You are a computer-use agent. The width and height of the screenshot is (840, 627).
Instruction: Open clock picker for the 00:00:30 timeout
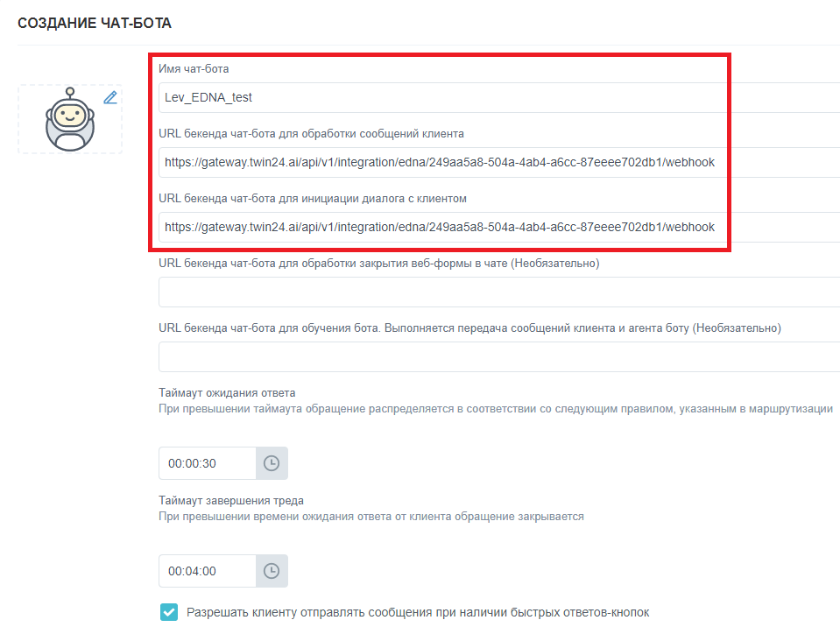pos(272,463)
